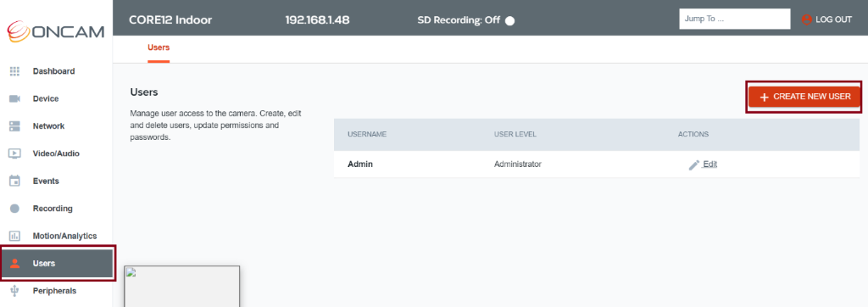This screenshot has height=307, width=868.
Task: Click the pencil icon in Admin row
Action: pyautogui.click(x=694, y=165)
